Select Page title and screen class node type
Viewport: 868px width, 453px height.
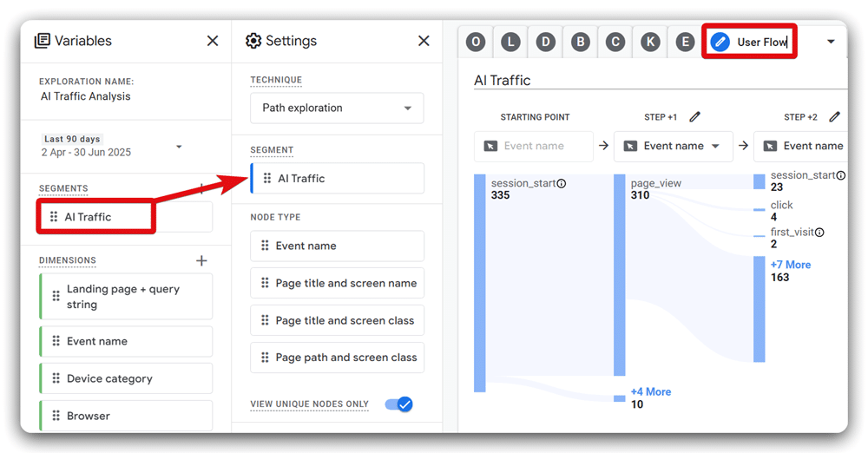pyautogui.click(x=337, y=320)
